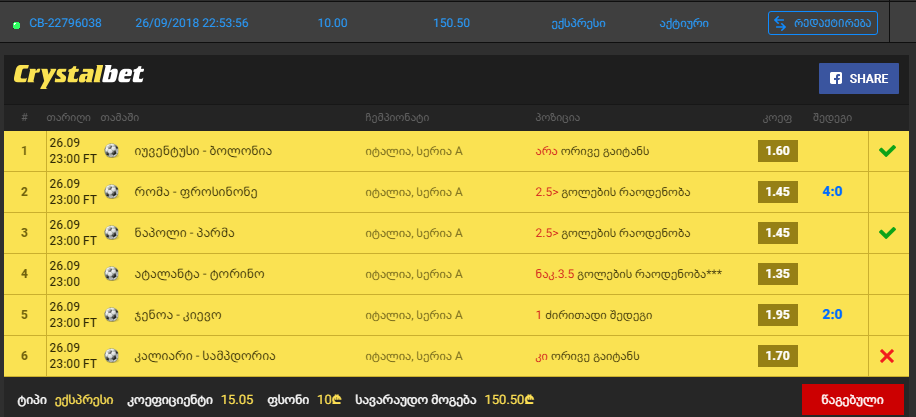Click row number 5
Image resolution: width=916 pixels, height=417 pixels.
pyautogui.click(x=24, y=315)
